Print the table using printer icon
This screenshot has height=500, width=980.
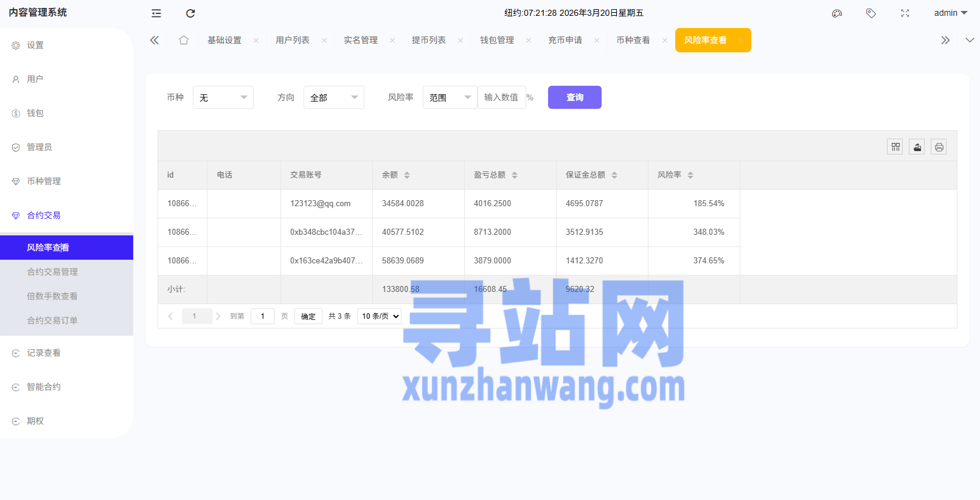coord(939,147)
